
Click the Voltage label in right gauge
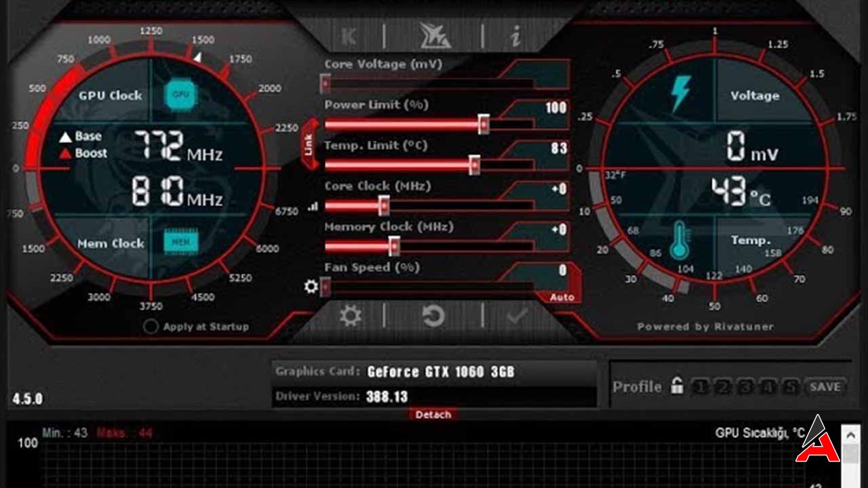pyautogui.click(x=755, y=96)
